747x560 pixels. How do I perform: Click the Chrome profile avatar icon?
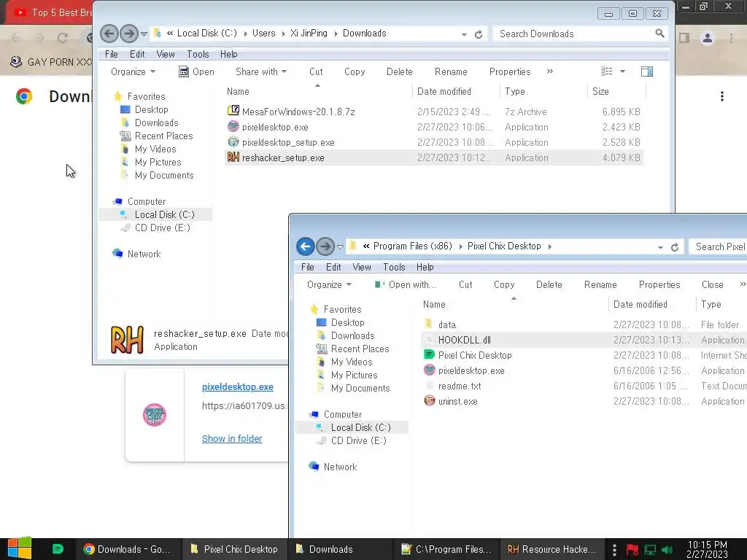[708, 38]
